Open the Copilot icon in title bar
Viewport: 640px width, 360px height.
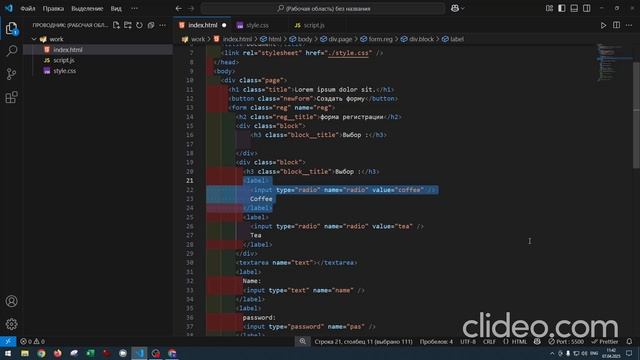455,8
